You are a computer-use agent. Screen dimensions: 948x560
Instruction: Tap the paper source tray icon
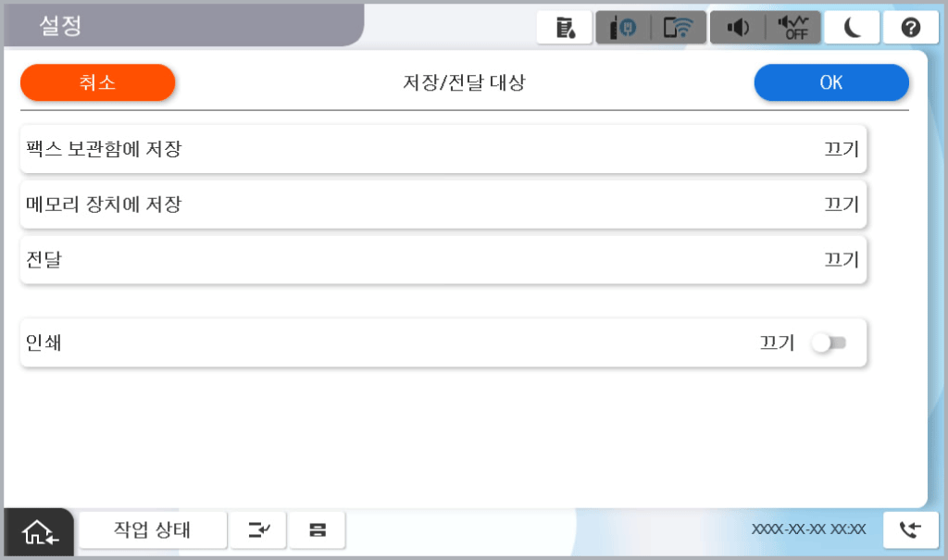[x=318, y=530]
